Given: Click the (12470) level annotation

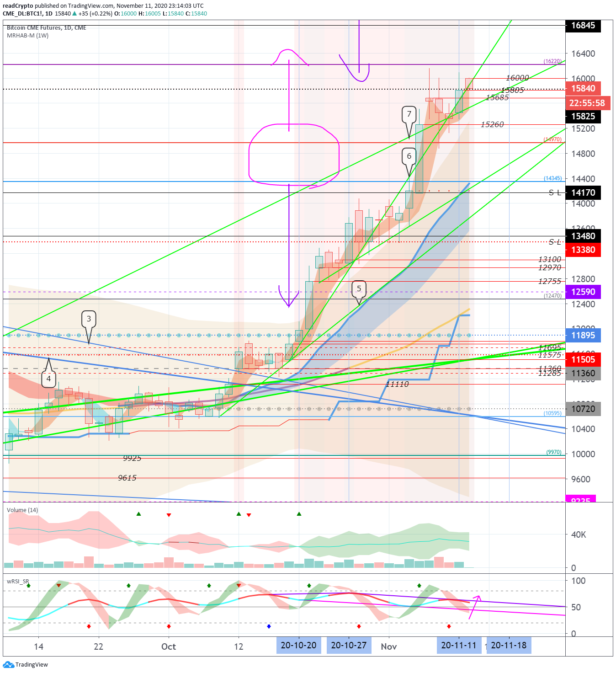Looking at the screenshot, I should 552,295.
